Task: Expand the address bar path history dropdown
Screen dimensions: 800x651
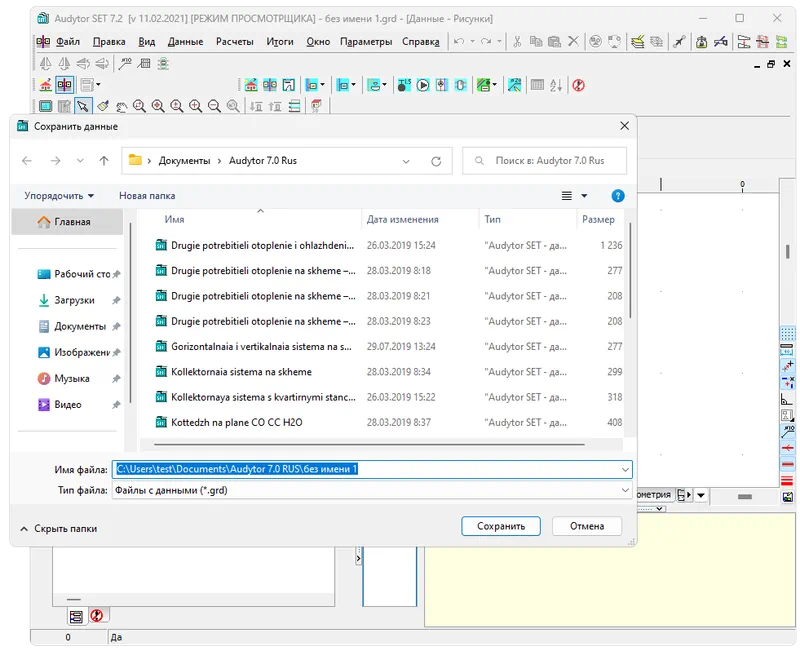Action: 406,161
